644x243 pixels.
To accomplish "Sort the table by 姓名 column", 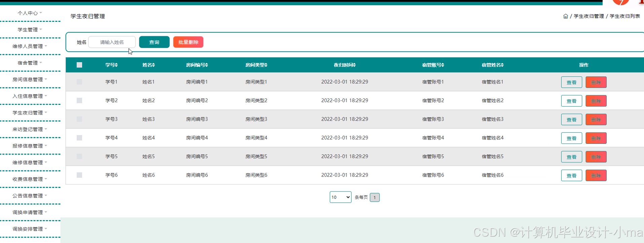I will 148,65.
